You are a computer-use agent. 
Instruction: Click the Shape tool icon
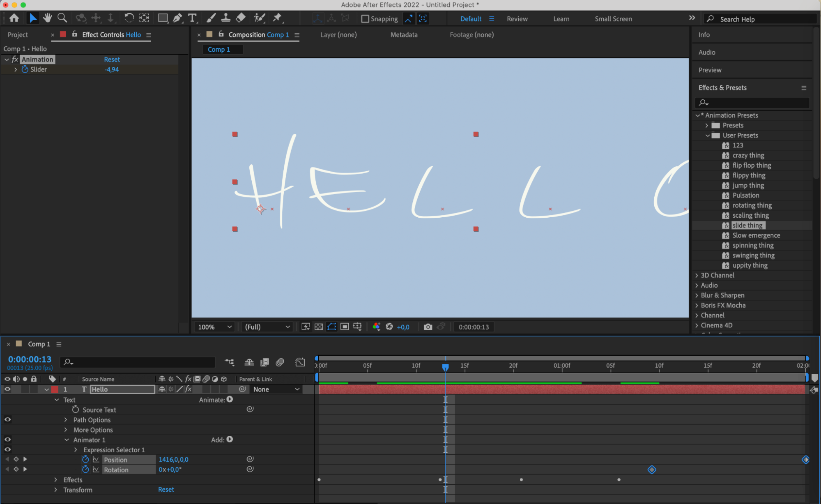pos(163,19)
